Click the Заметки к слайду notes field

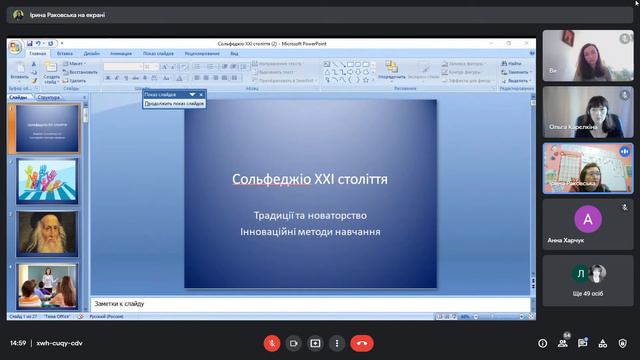point(310,304)
